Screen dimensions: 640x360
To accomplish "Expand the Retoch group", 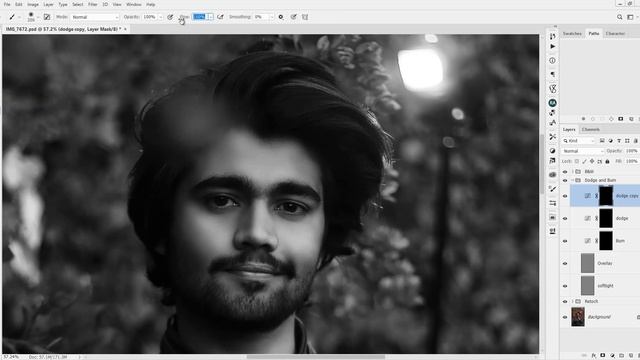I will (x=573, y=301).
